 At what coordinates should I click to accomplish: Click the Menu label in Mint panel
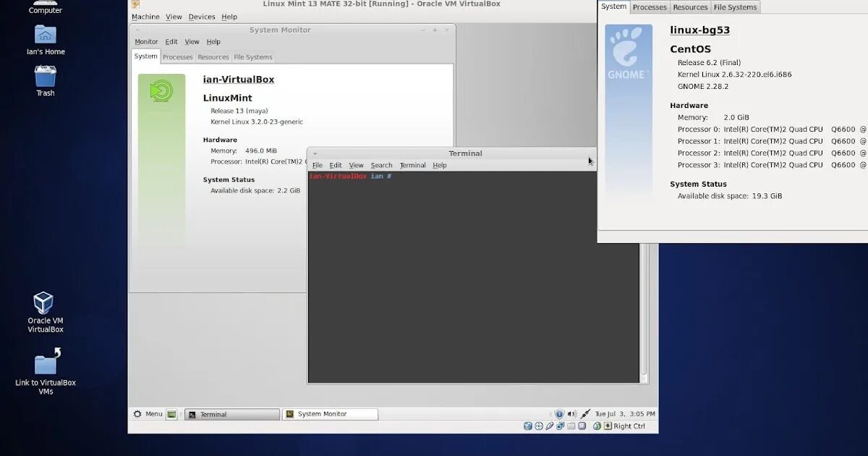(154, 414)
